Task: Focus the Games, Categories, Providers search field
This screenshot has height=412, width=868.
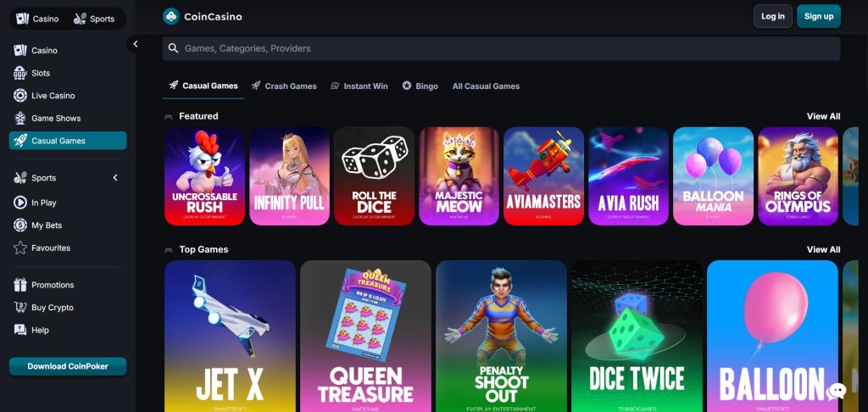Action: pyautogui.click(x=501, y=48)
